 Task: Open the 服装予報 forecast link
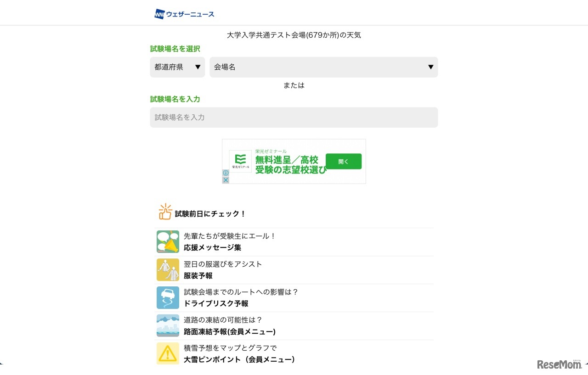[198, 275]
